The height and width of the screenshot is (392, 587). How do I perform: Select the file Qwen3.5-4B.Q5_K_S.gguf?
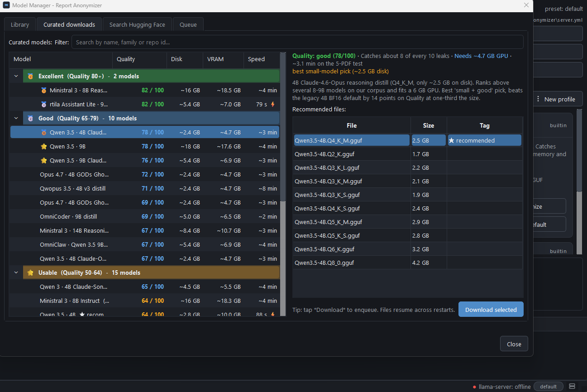coord(352,235)
